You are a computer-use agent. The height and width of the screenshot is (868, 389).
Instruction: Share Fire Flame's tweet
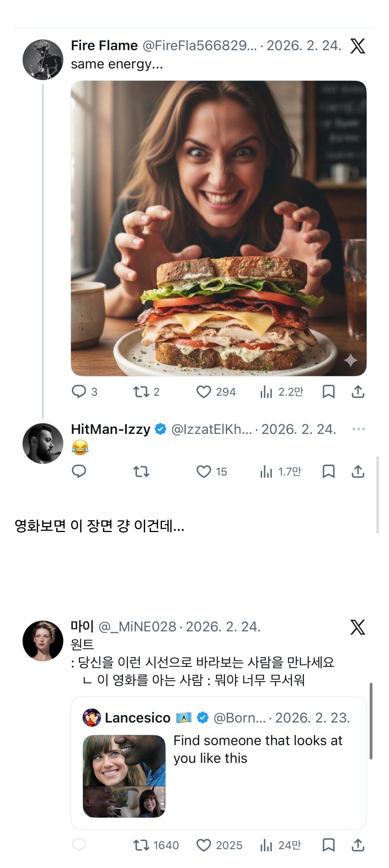pos(358,392)
